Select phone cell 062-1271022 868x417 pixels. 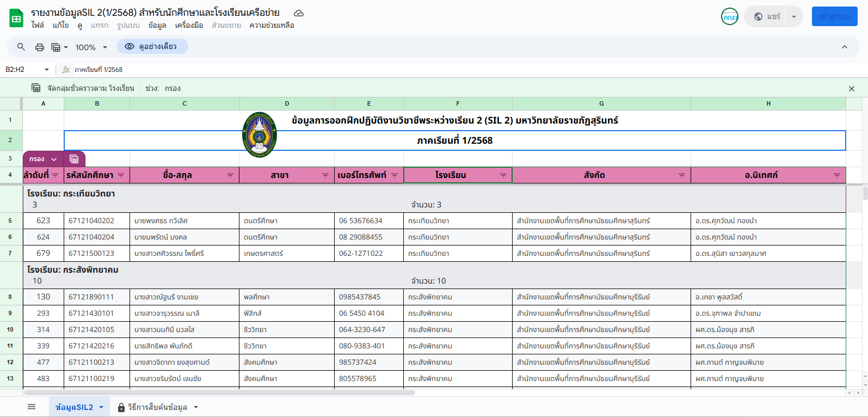pyautogui.click(x=369, y=253)
